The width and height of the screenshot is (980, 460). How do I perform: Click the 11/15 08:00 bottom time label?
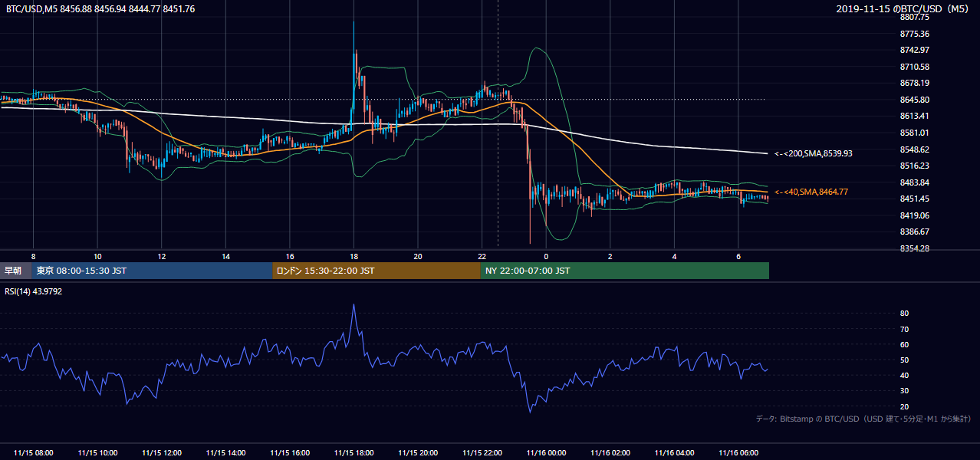point(33,453)
